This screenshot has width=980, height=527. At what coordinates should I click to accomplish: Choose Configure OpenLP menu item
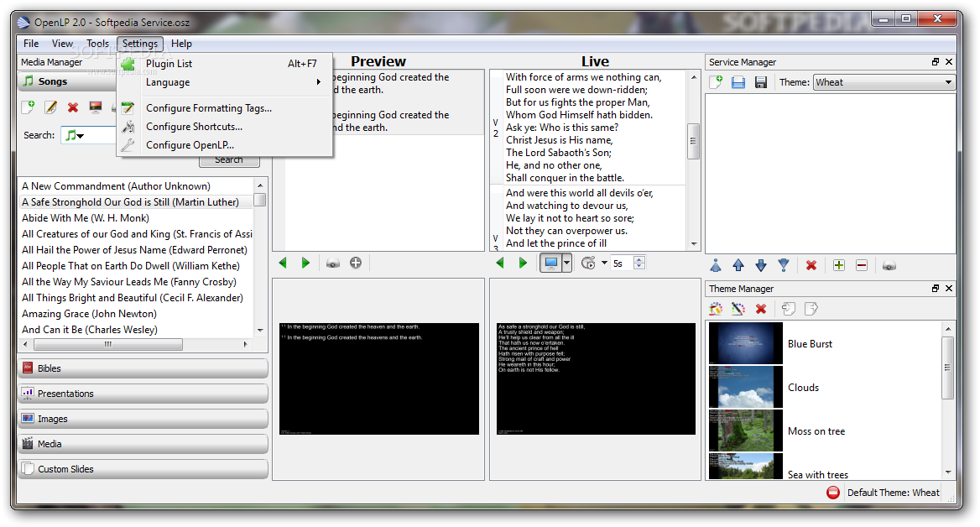pyautogui.click(x=226, y=144)
